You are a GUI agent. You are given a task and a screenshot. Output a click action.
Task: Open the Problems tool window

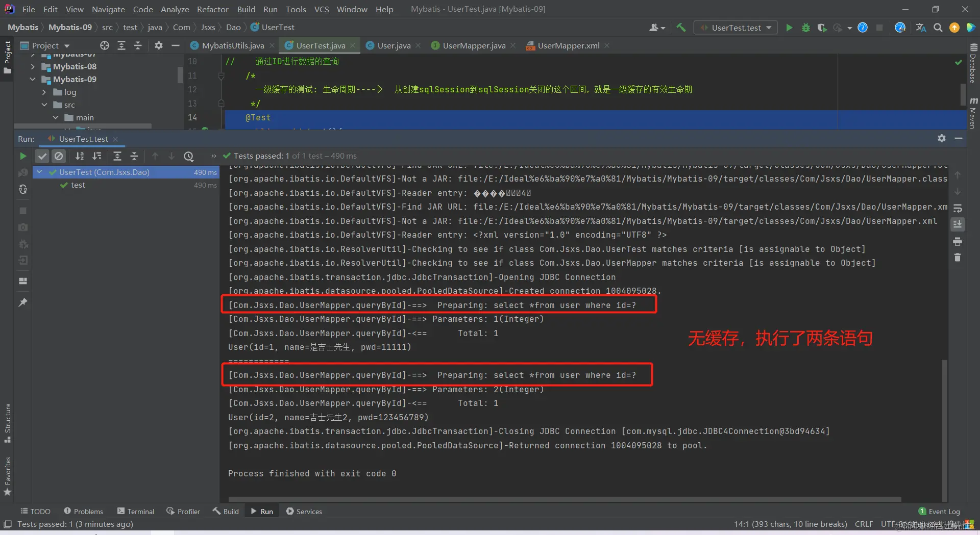click(84, 511)
